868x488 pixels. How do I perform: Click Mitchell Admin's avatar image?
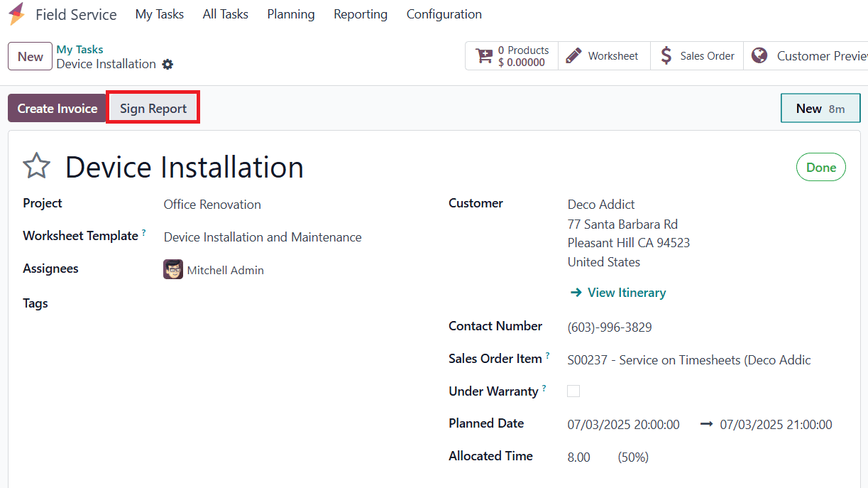pyautogui.click(x=173, y=270)
